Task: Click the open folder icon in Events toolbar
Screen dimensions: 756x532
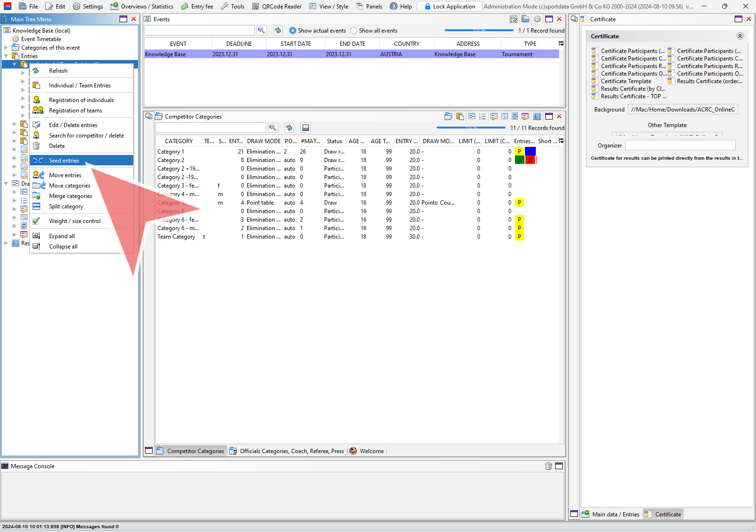Action: click(x=525, y=19)
